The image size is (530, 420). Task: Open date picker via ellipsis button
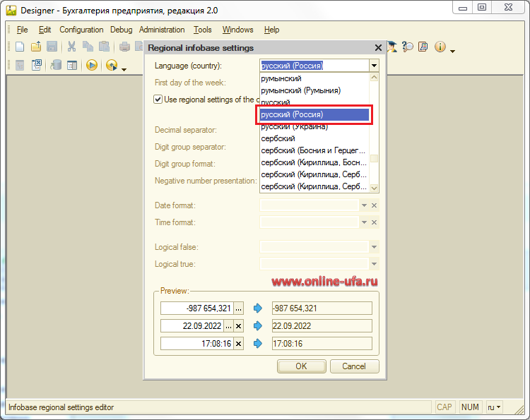[x=228, y=326]
